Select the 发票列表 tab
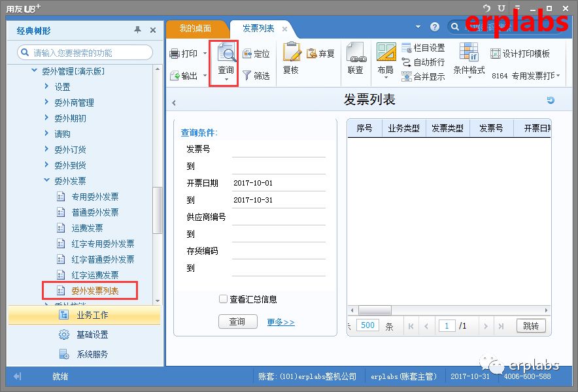This screenshot has width=578, height=392. click(x=258, y=28)
